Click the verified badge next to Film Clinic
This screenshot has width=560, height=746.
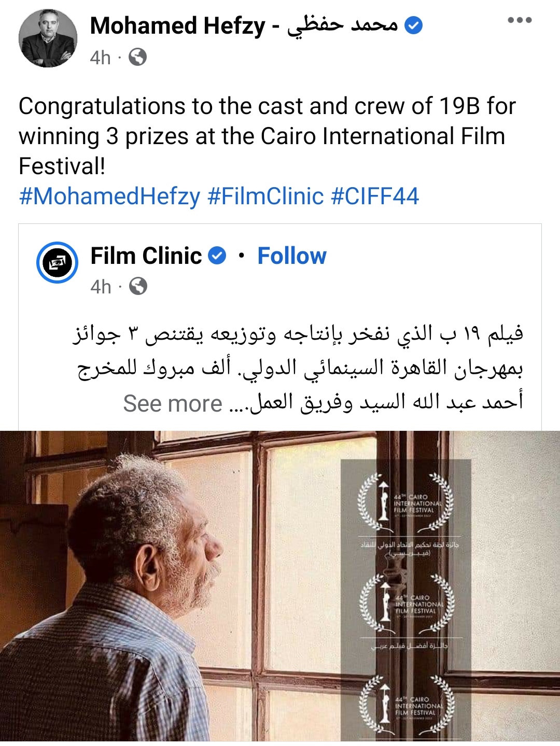click(217, 256)
